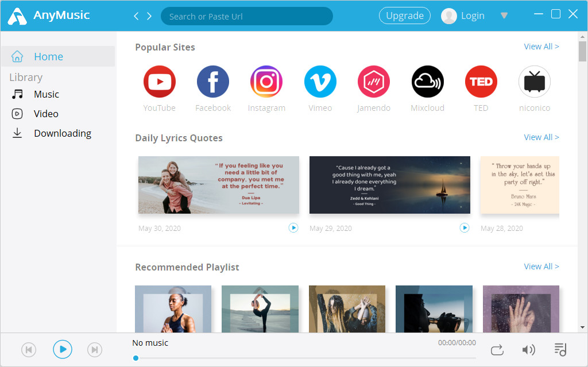View All popular sites
Image resolution: width=588 pixels, height=367 pixels.
click(x=541, y=47)
